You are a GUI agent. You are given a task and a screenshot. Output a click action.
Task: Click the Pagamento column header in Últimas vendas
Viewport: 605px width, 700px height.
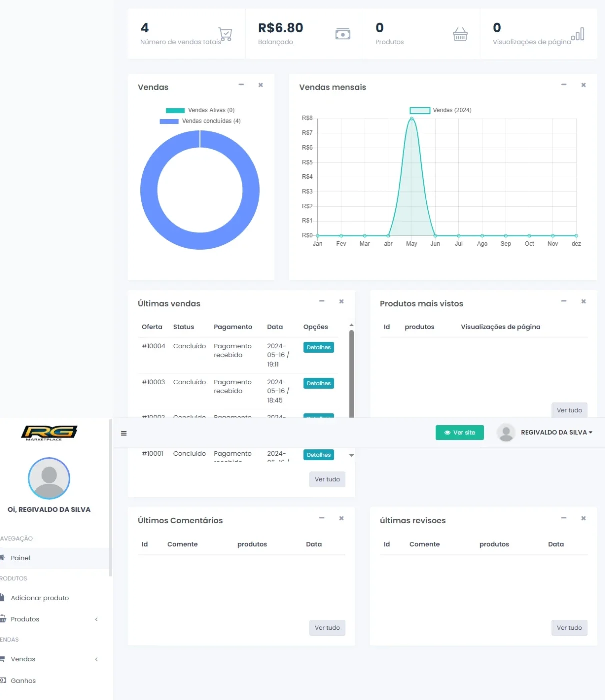(x=233, y=327)
